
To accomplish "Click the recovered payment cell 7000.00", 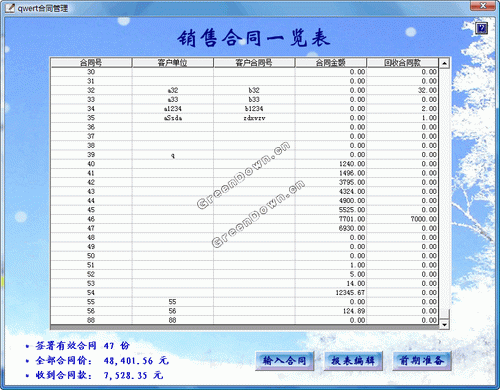I will click(x=402, y=219).
